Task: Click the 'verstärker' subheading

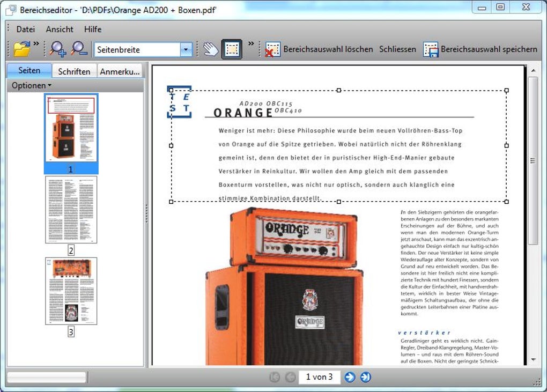Action: click(x=424, y=332)
